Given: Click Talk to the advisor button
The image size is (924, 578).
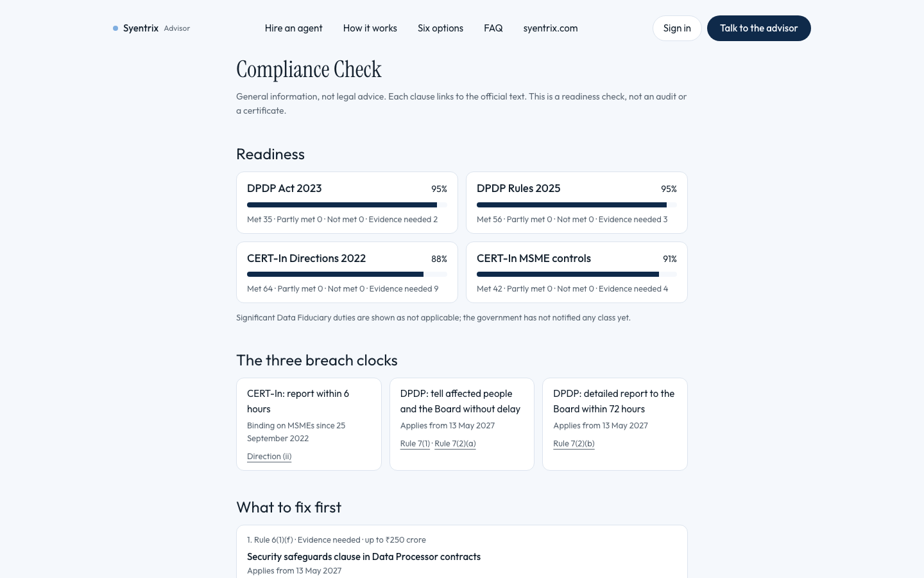Looking at the screenshot, I should [x=758, y=28].
